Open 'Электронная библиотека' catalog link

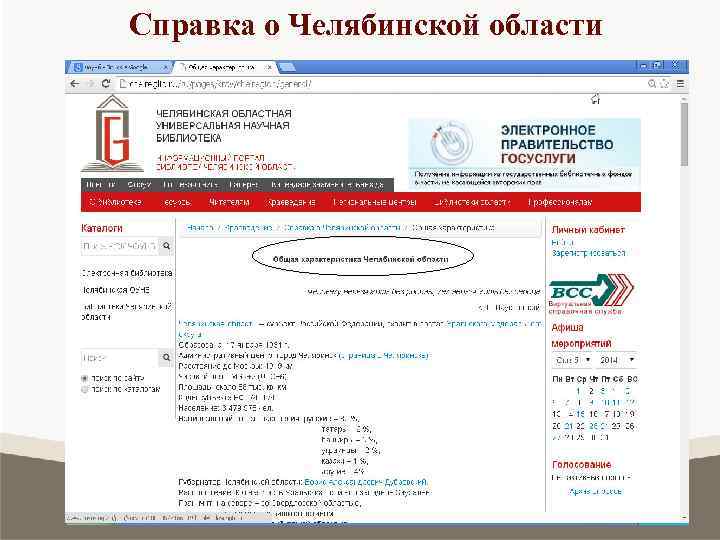point(127,273)
